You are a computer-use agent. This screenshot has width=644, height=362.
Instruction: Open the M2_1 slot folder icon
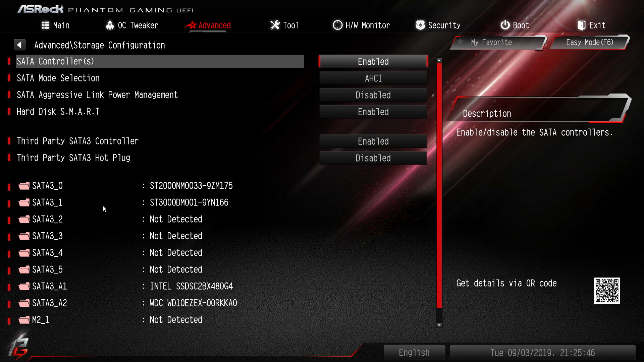(24, 320)
